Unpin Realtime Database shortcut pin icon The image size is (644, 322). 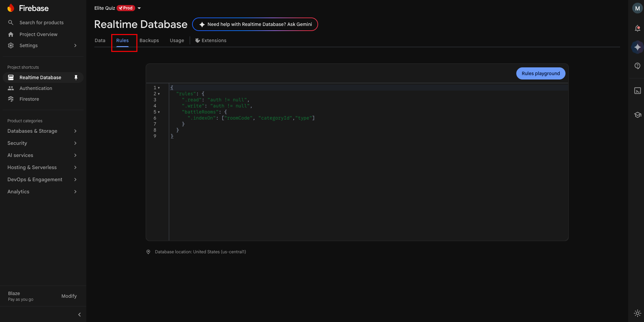[76, 77]
